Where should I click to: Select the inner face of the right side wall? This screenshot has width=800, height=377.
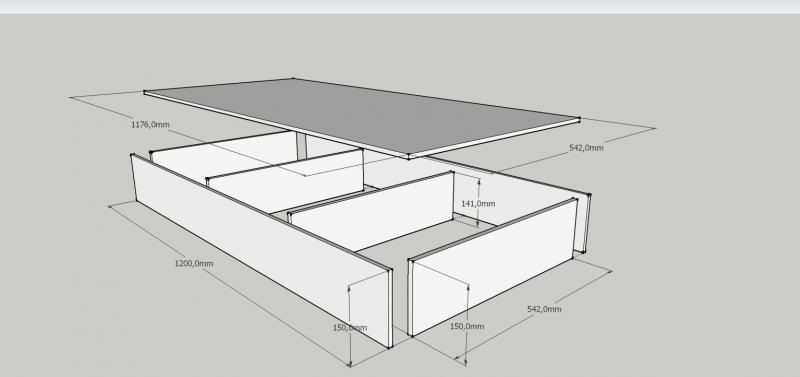coord(515,196)
